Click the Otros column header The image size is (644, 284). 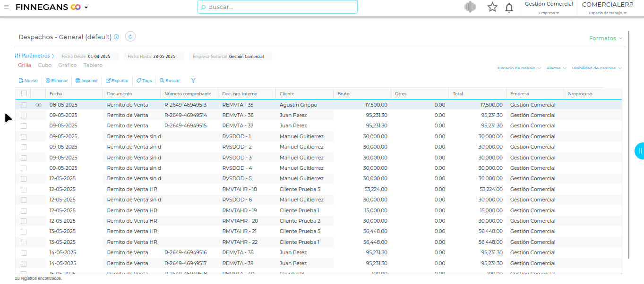(x=420, y=93)
